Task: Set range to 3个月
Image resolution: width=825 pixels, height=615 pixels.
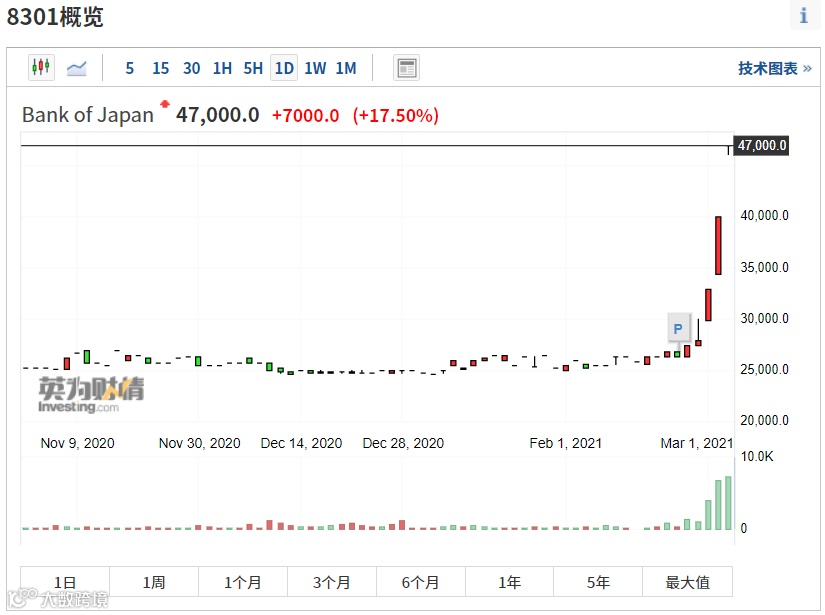Action: [x=331, y=582]
